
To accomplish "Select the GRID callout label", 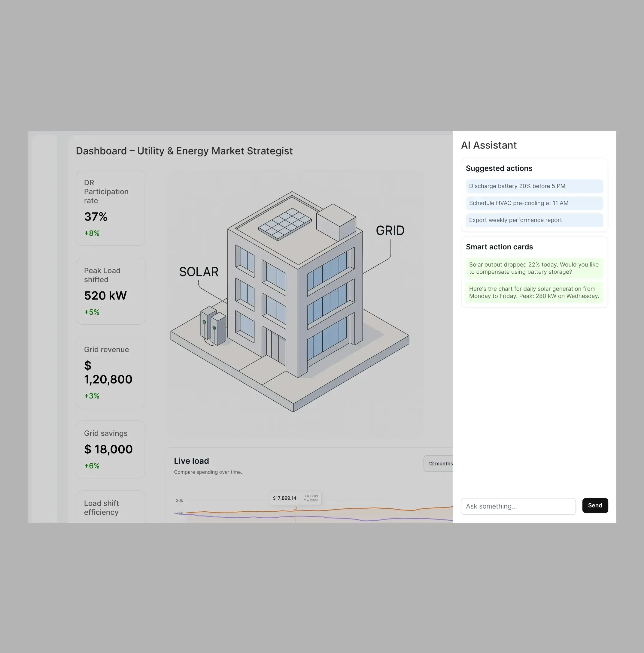I will (x=390, y=230).
